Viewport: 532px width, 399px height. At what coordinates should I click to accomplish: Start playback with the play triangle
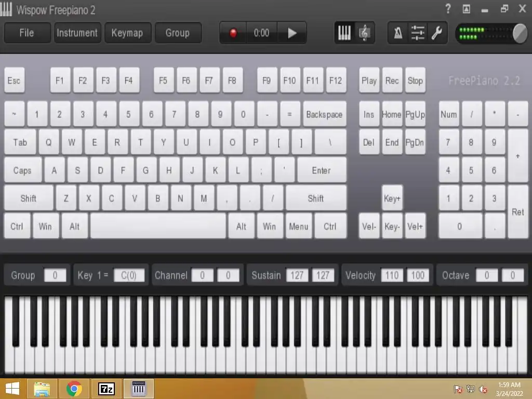pyautogui.click(x=292, y=33)
